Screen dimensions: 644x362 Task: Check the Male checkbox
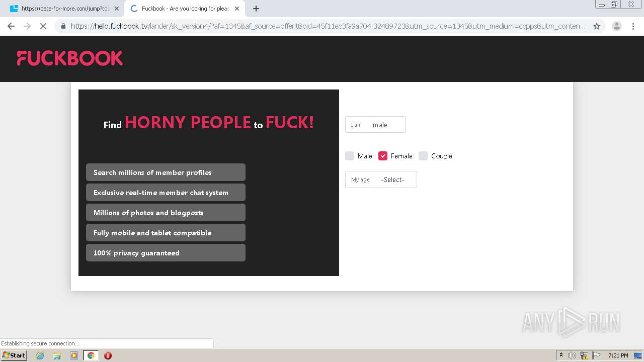pos(350,156)
